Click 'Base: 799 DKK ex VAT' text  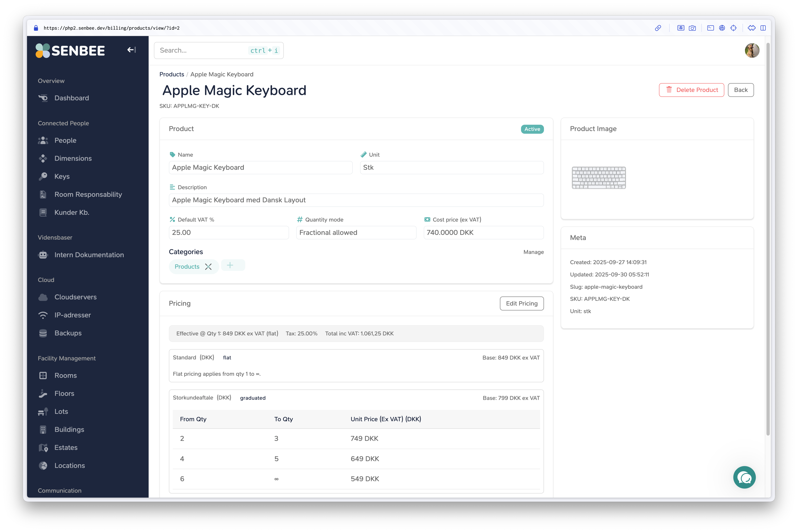point(511,398)
